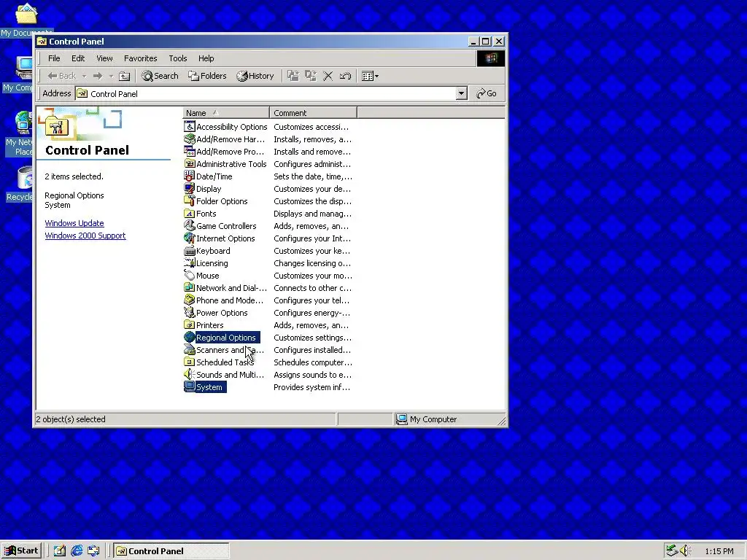Click the "Sets the date, time,…" comment
The width and height of the screenshot is (747, 560).
pyautogui.click(x=313, y=176)
